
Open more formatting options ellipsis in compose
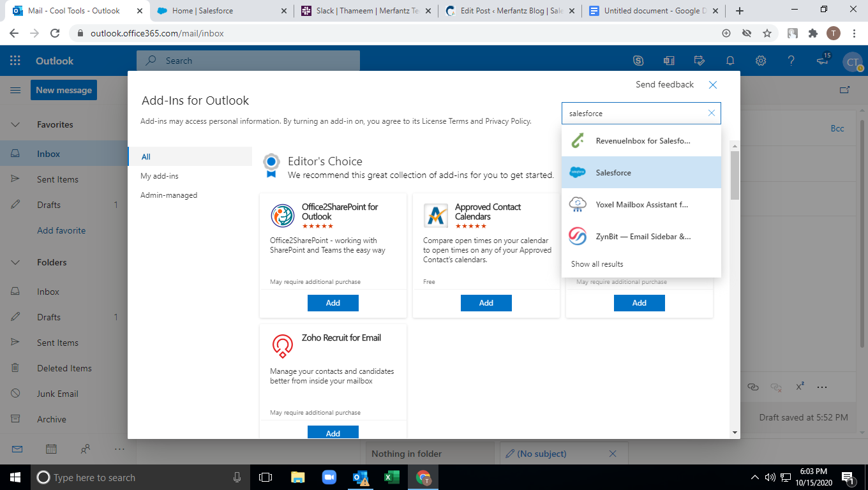822,387
